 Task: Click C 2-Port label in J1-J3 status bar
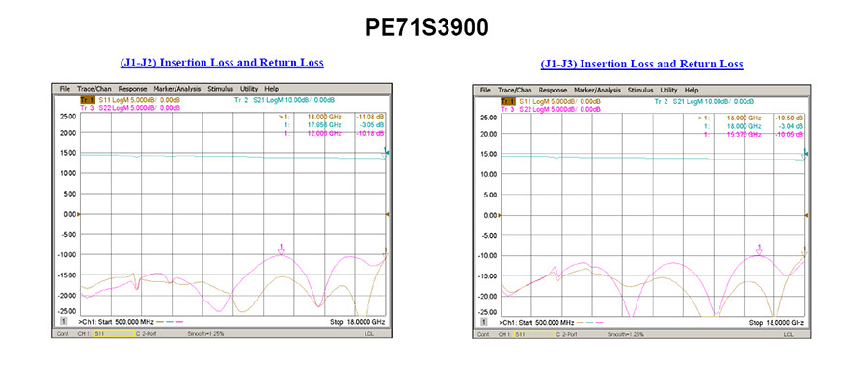point(567,335)
